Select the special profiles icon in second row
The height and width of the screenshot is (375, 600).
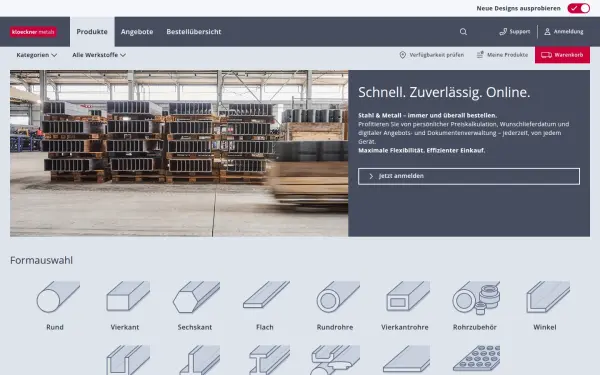[335, 360]
